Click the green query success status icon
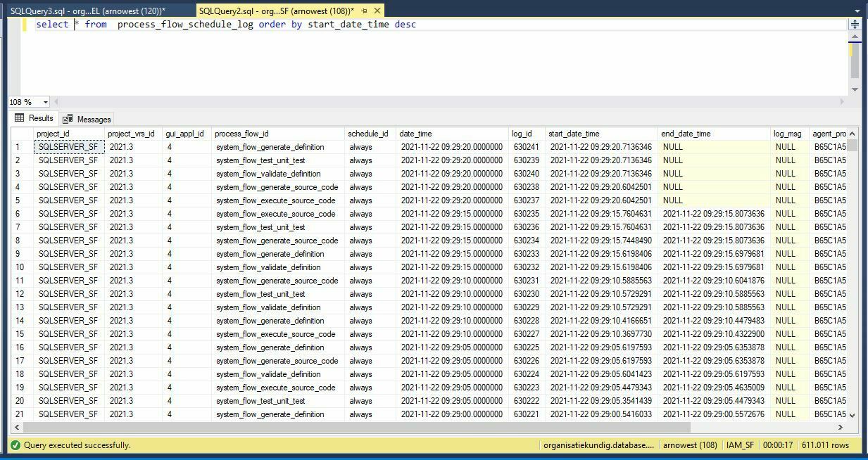868x460 pixels. pos(15,445)
